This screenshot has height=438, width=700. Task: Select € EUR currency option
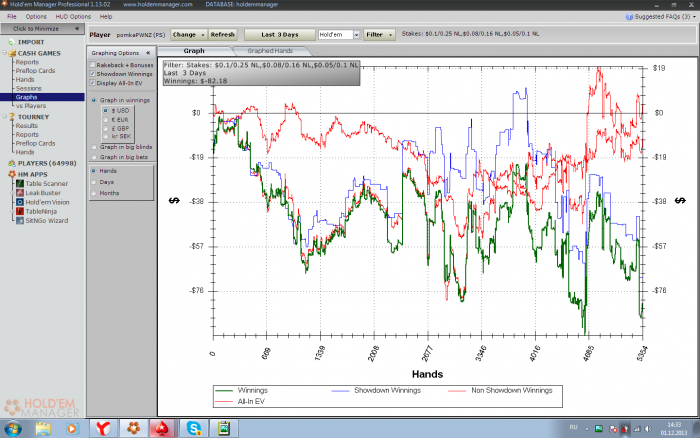point(105,120)
